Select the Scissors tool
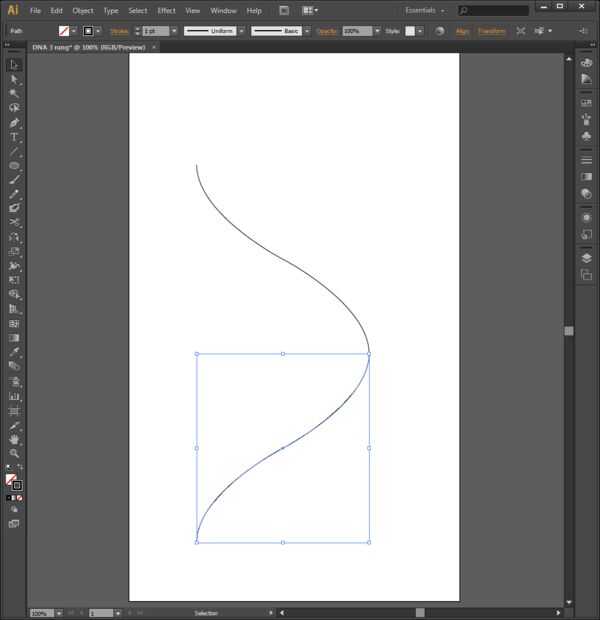The width and height of the screenshot is (600, 620). (x=14, y=222)
